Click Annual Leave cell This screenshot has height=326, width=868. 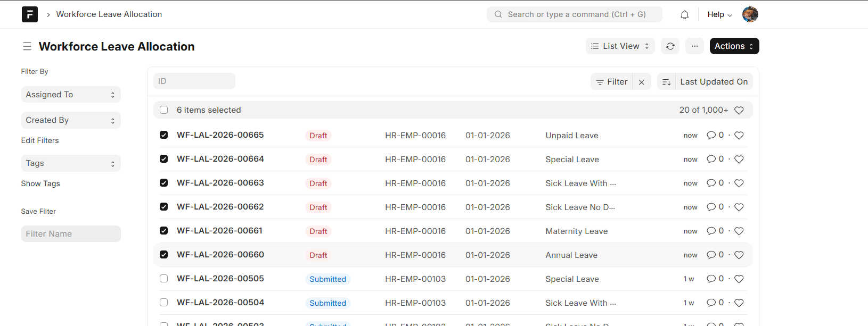[571, 255]
